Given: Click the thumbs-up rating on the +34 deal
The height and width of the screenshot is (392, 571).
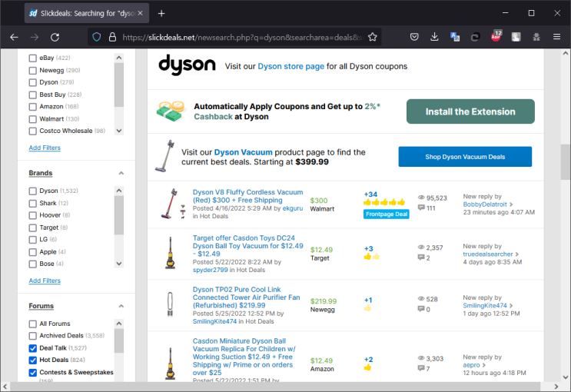Looking at the screenshot, I should point(383,202).
